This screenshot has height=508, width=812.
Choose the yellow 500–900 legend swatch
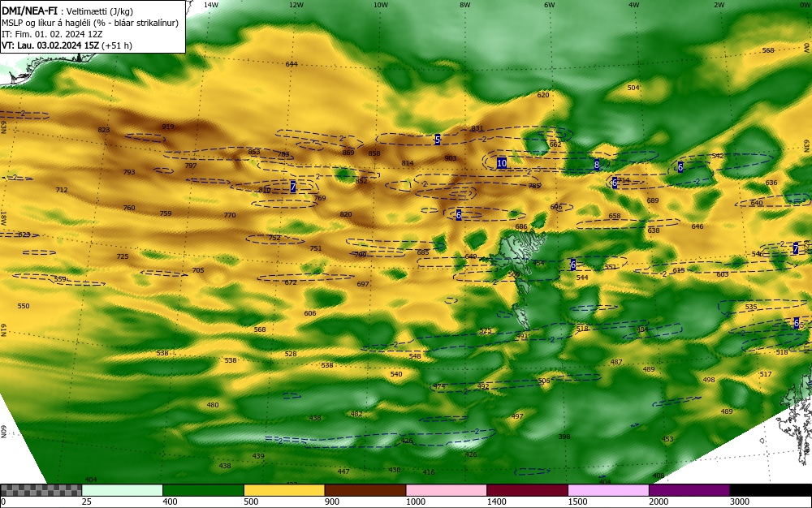pyautogui.click(x=284, y=490)
